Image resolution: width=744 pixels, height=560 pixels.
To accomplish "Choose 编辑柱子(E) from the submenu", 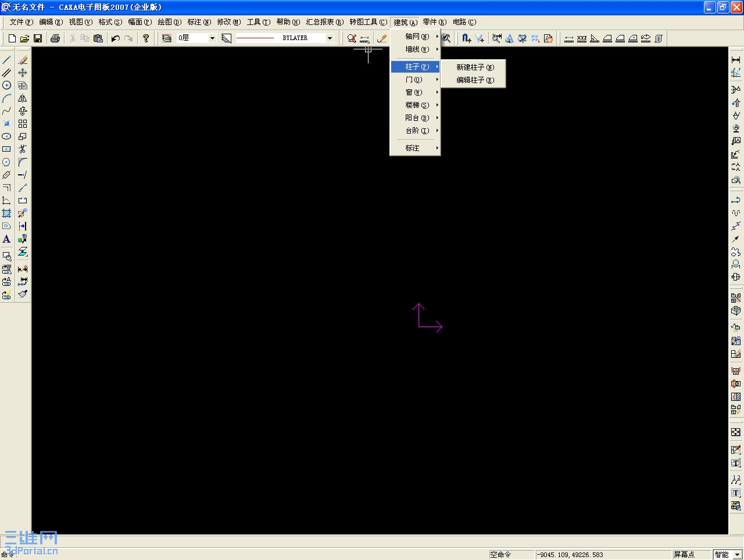I will [x=474, y=80].
